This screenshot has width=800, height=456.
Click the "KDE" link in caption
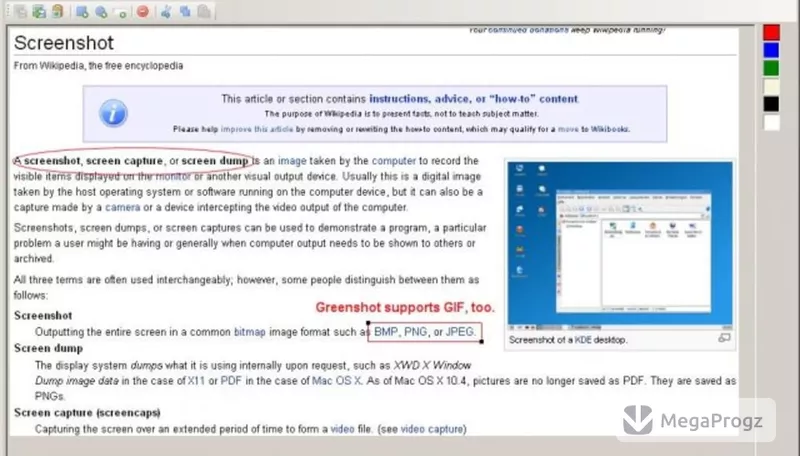583,340
